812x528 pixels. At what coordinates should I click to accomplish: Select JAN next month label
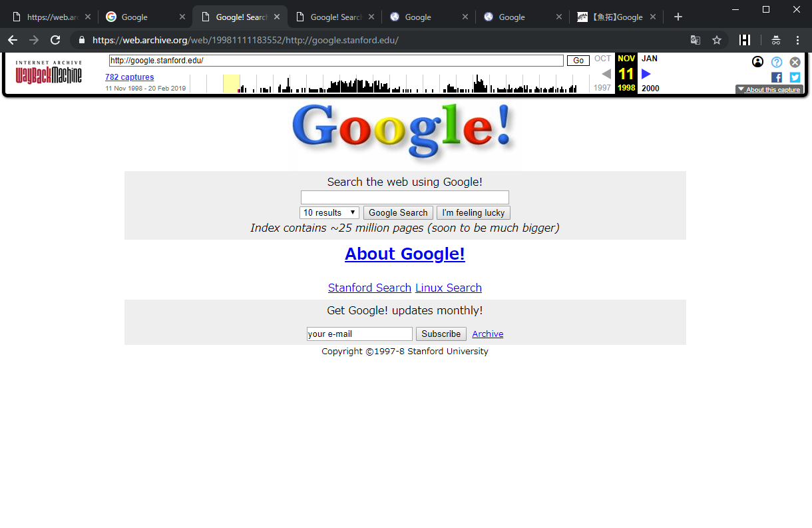tap(650, 59)
